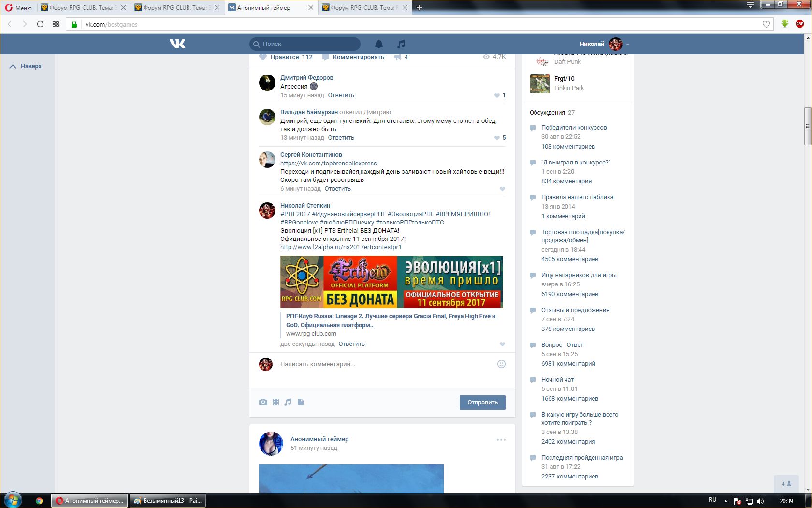The width and height of the screenshot is (812, 508).
Task: Open new browser tab with plus
Action: tap(419, 8)
